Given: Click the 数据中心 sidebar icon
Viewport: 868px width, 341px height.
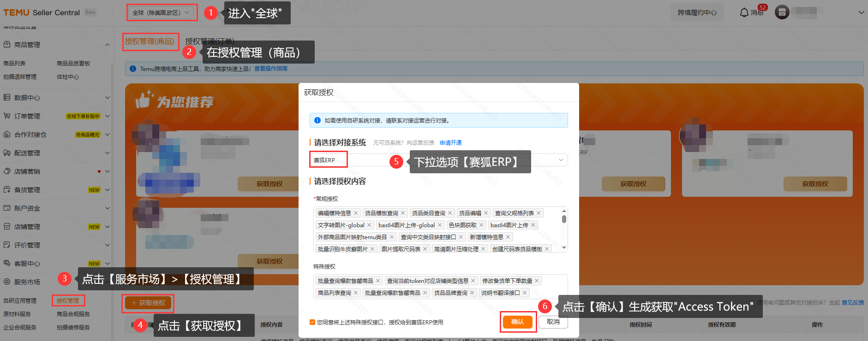Looking at the screenshot, I should (7, 98).
